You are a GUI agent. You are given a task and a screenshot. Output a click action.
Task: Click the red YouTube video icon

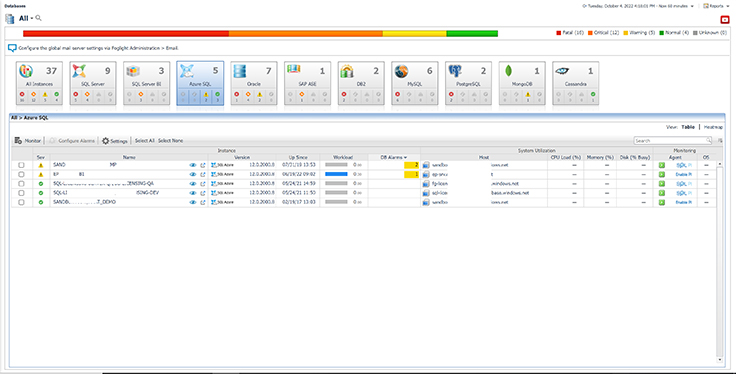click(x=725, y=20)
